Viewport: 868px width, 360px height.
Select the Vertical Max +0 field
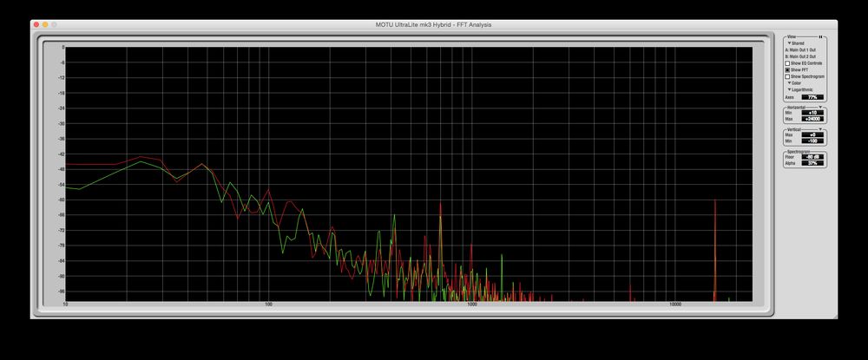(x=812, y=135)
